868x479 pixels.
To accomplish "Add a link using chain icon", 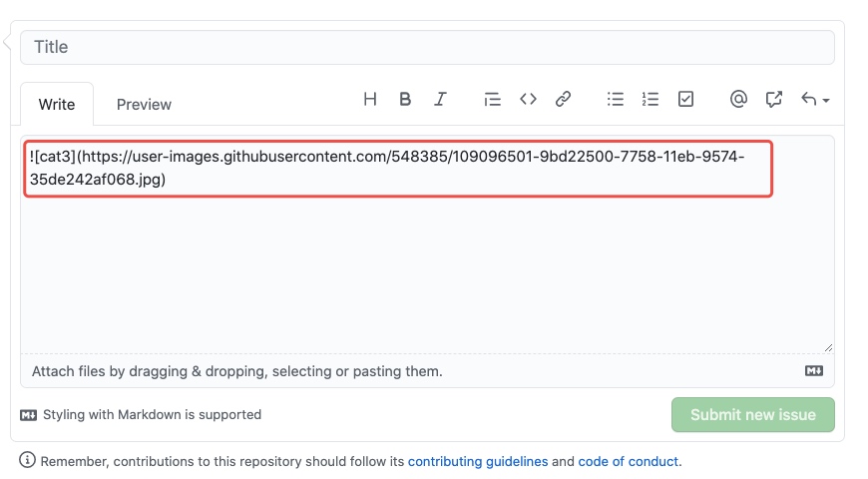I will (x=563, y=99).
